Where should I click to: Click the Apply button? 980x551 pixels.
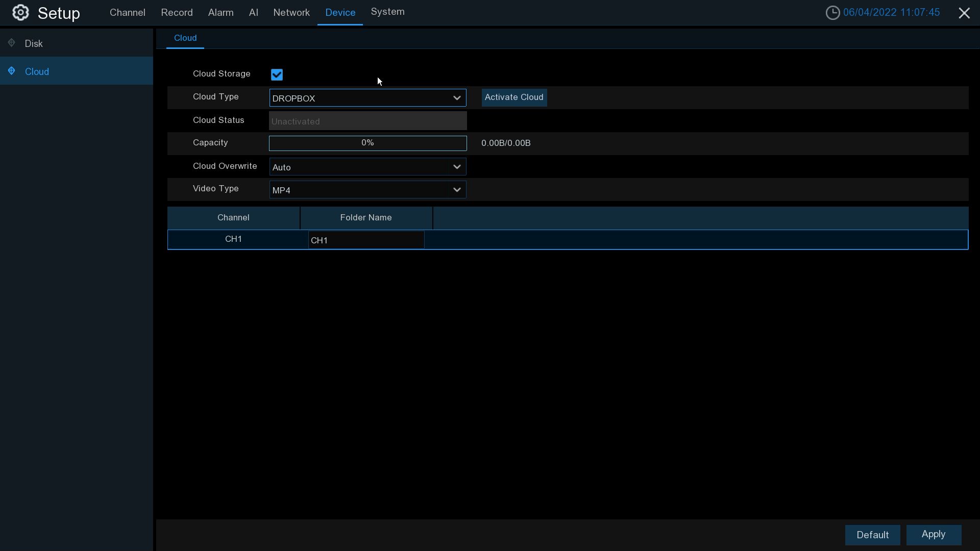tap(934, 535)
